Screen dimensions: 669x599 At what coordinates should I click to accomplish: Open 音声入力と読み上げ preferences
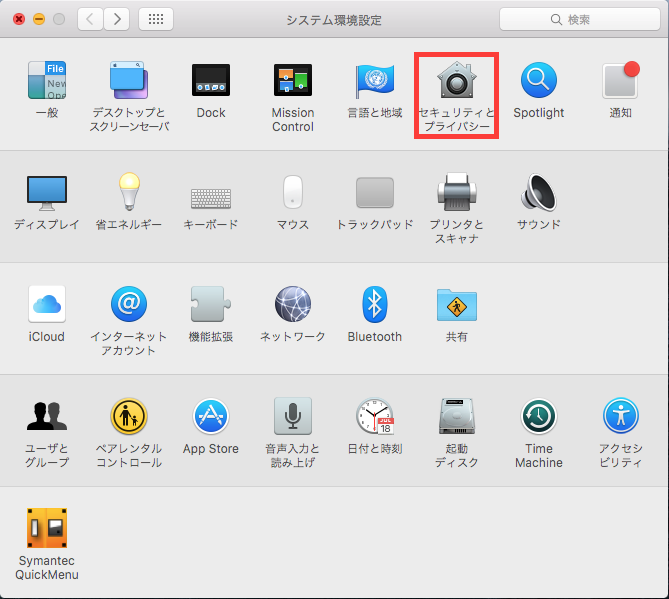(x=293, y=416)
